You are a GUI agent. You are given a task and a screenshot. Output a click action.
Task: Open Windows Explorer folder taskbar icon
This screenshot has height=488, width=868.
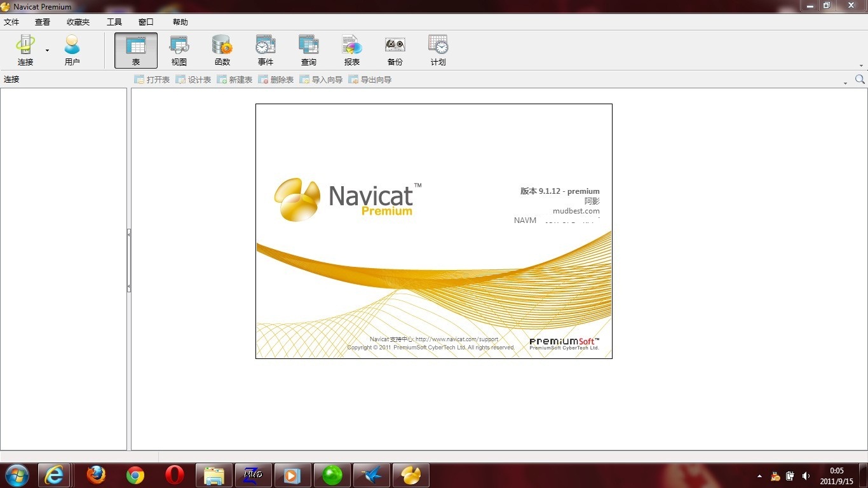[214, 475]
